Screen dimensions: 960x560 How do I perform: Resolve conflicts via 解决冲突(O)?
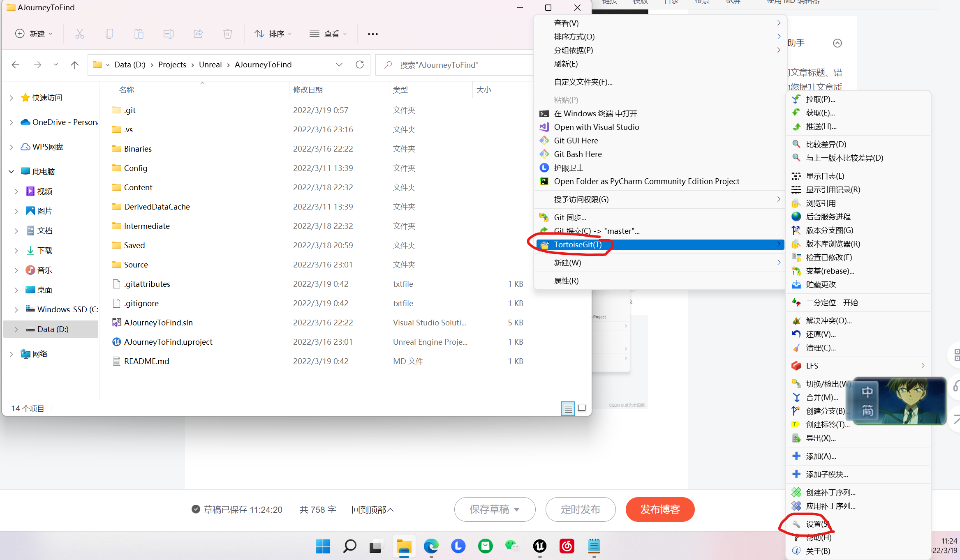827,320
